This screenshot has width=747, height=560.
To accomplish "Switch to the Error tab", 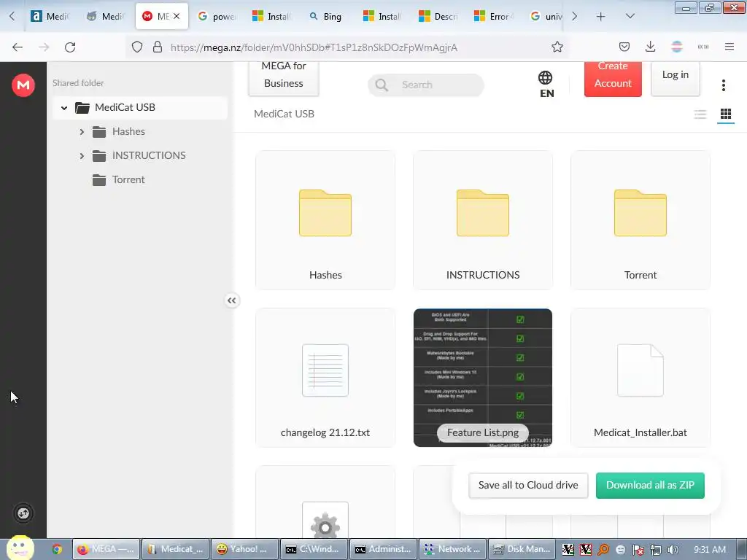I will pos(494,17).
